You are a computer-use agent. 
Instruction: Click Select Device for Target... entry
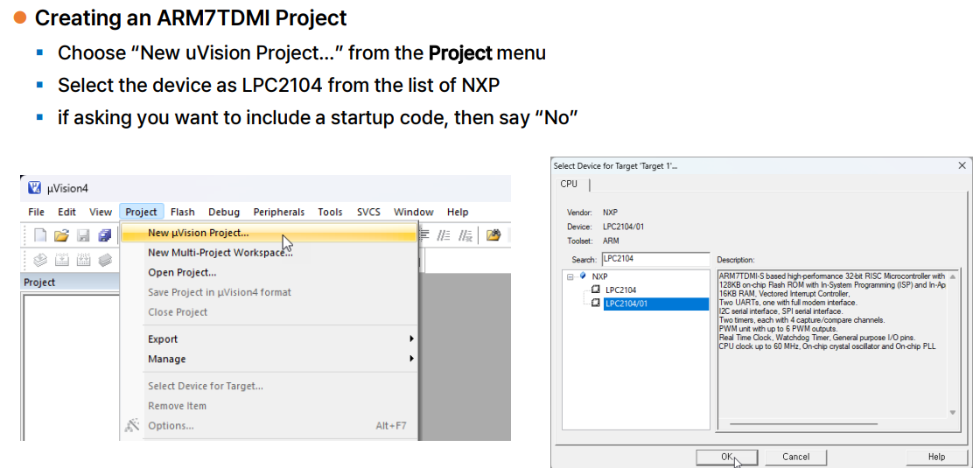coord(269,386)
